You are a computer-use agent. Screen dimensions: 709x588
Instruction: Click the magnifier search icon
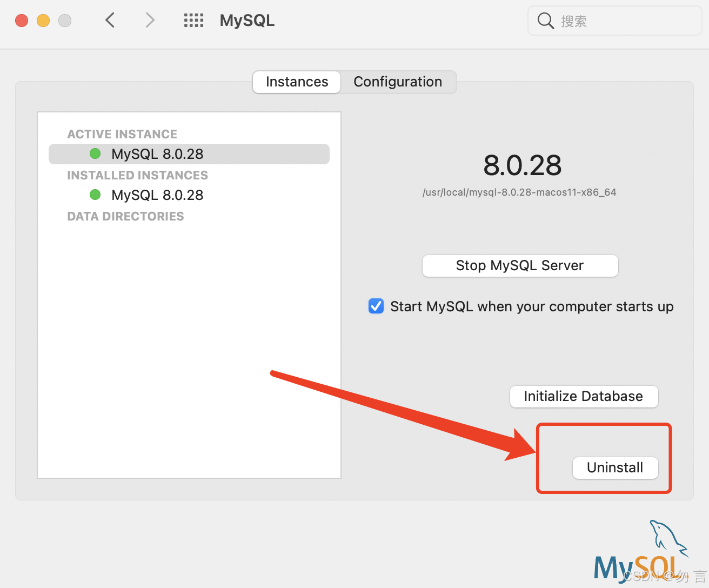point(546,21)
